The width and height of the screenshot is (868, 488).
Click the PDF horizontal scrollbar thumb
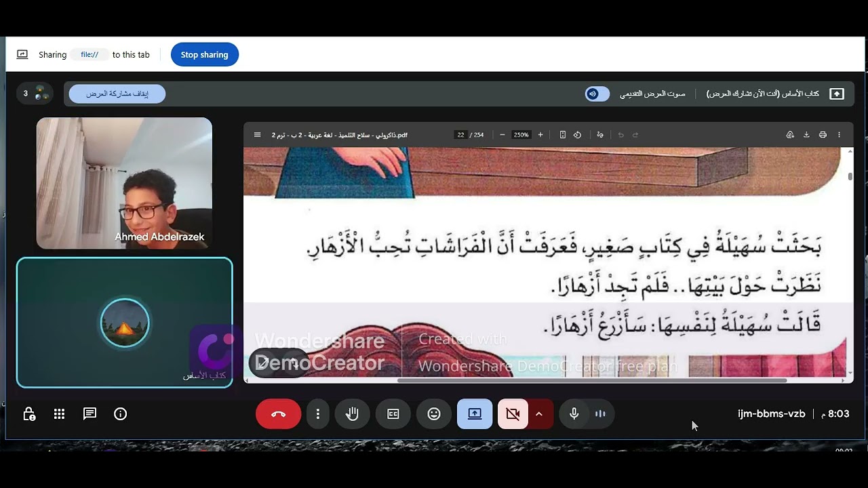(x=591, y=380)
